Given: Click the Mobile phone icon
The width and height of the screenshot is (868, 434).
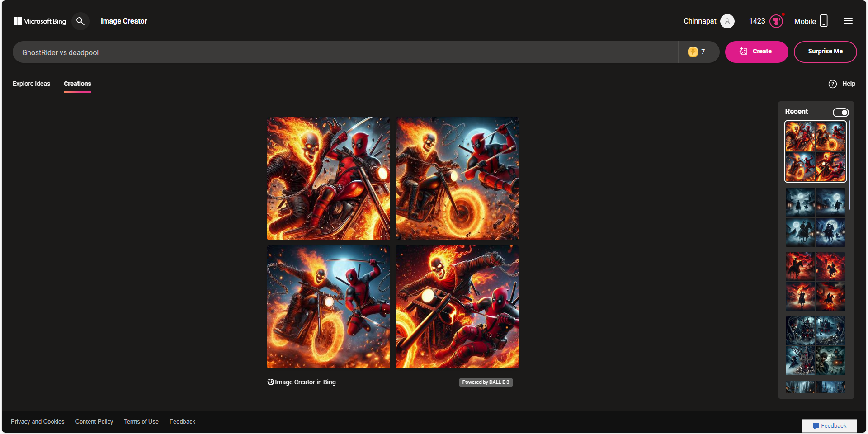Looking at the screenshot, I should pos(824,21).
